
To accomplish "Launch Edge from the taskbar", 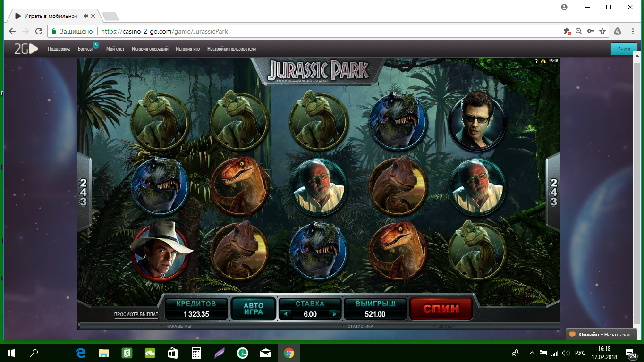I will 81,353.
